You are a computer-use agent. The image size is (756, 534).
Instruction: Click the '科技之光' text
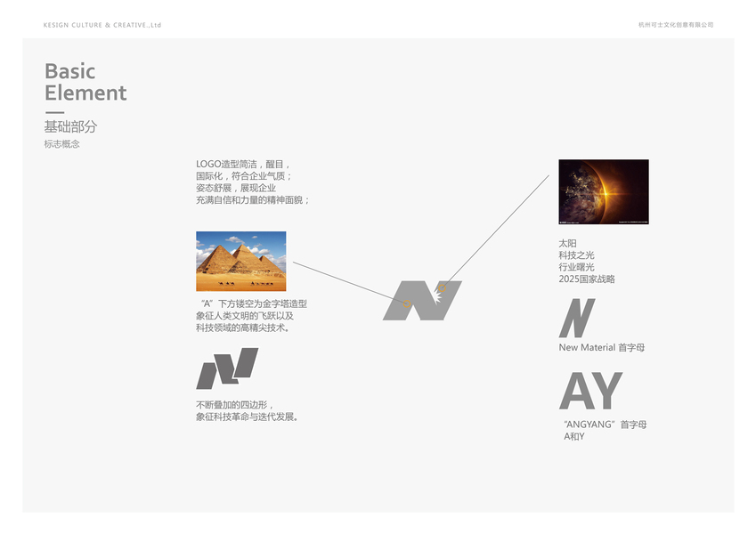576,255
